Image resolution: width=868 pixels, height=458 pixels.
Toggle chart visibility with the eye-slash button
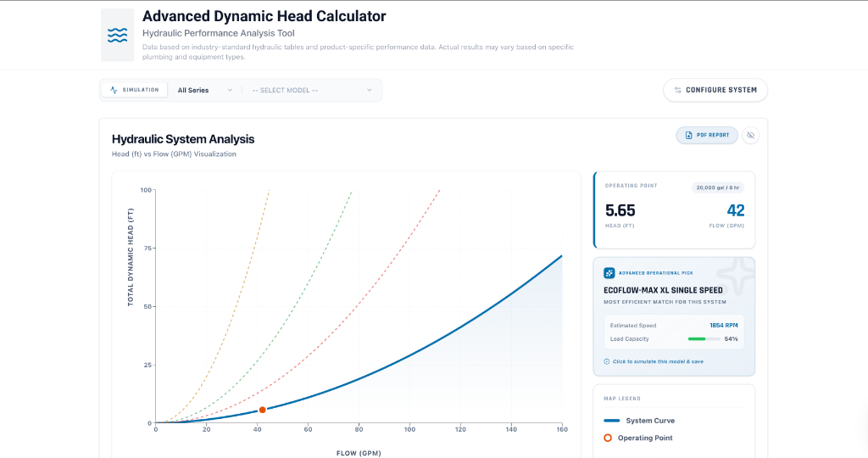pos(750,135)
